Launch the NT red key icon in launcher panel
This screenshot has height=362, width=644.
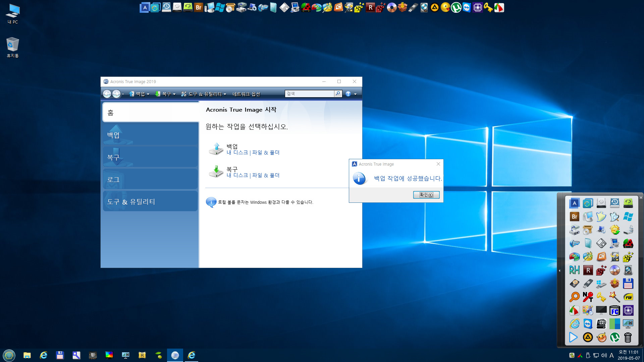[x=588, y=297]
